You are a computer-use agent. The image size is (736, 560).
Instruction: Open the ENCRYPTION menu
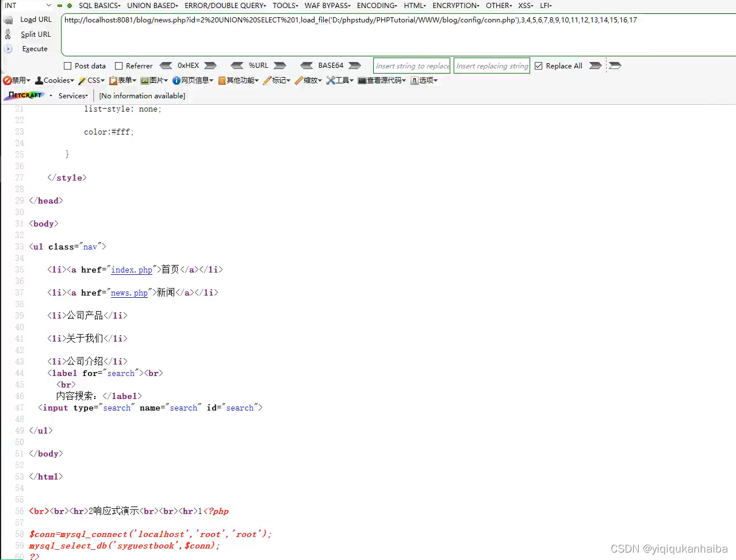pos(455,6)
